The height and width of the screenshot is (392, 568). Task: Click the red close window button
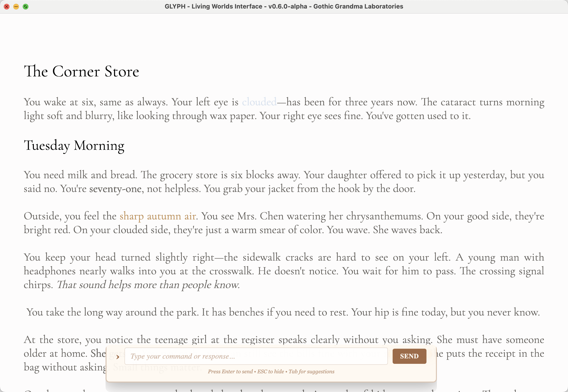tap(7, 7)
